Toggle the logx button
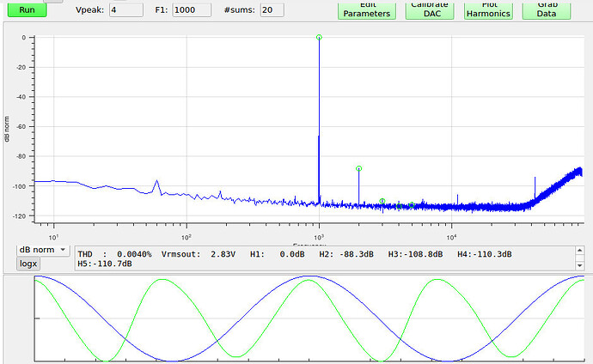This screenshot has height=364, width=593. [x=28, y=264]
